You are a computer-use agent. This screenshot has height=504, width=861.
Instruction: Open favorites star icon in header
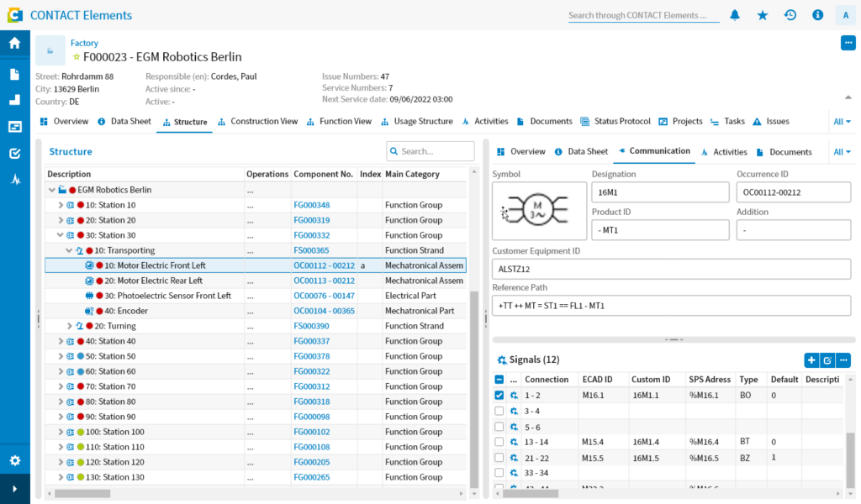pyautogui.click(x=763, y=15)
